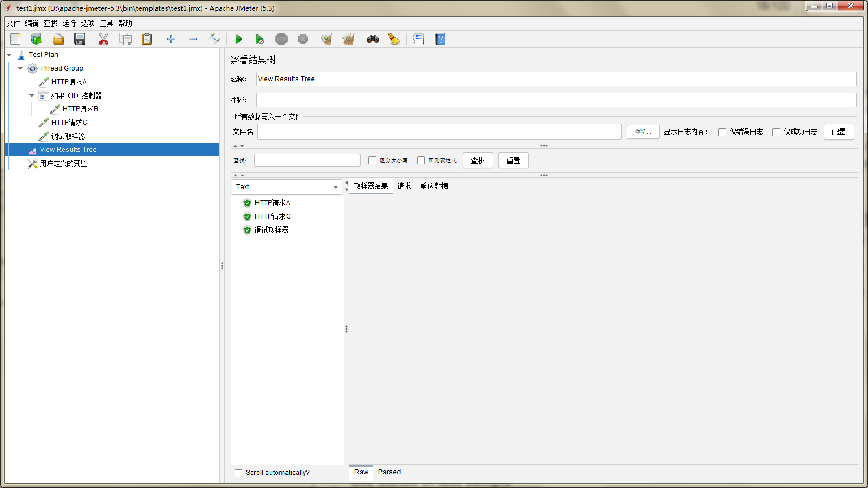Start the test with the green Start button
Image resolution: width=868 pixels, height=488 pixels.
coord(238,39)
